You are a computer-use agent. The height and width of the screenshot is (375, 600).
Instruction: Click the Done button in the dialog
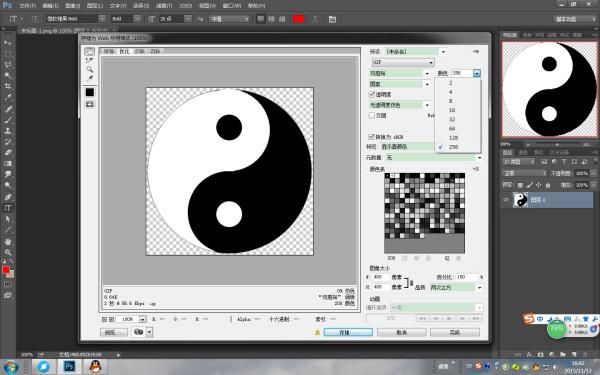click(x=455, y=333)
